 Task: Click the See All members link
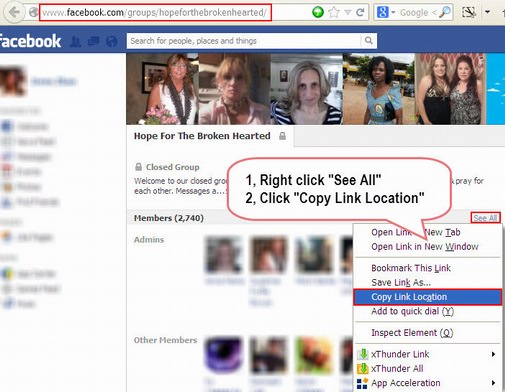click(x=485, y=218)
